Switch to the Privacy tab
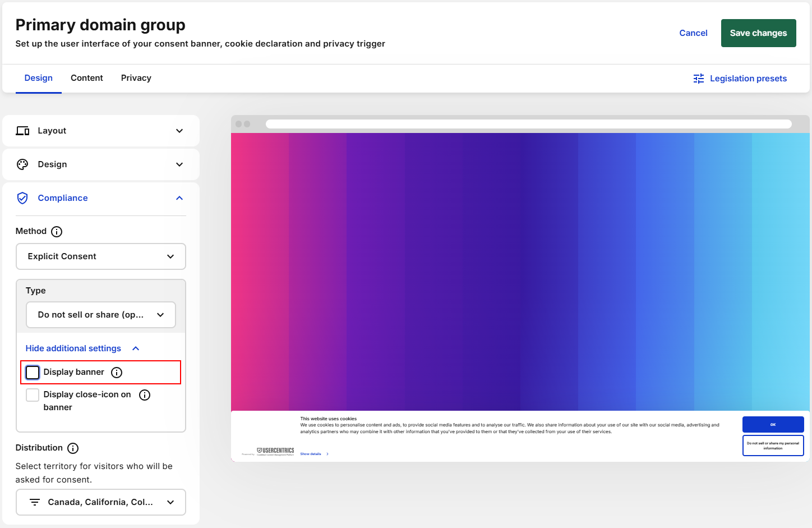The width and height of the screenshot is (812, 528). [136, 78]
